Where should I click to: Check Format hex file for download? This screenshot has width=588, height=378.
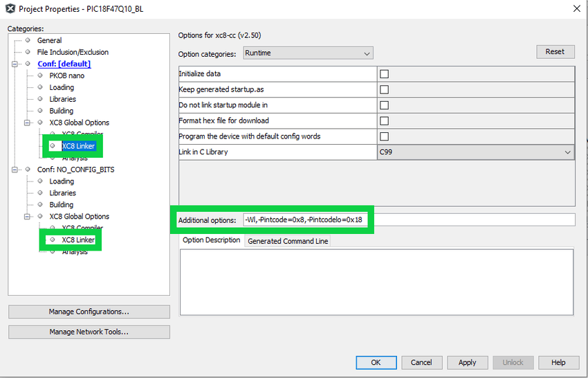click(x=384, y=121)
